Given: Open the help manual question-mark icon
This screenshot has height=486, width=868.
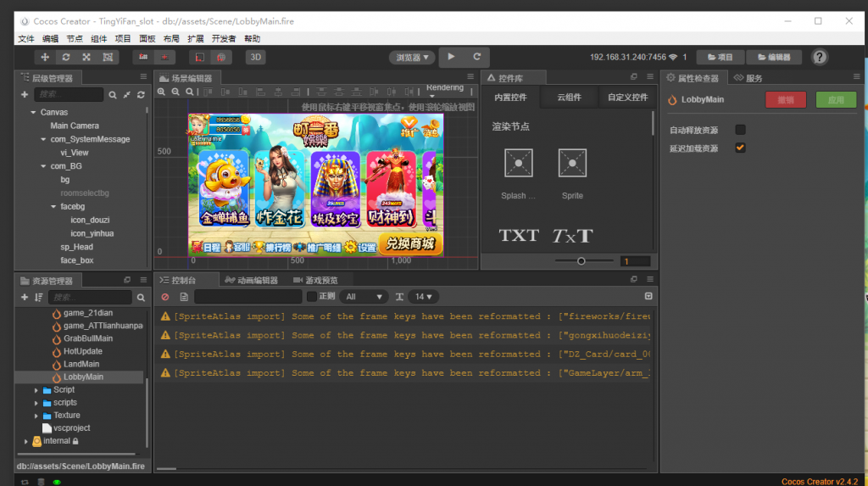Looking at the screenshot, I should [x=820, y=57].
